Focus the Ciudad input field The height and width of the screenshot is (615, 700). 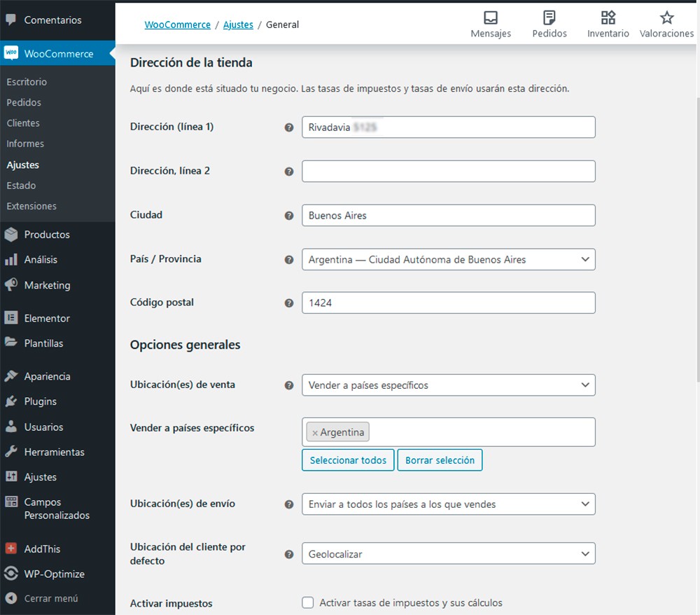click(x=448, y=215)
